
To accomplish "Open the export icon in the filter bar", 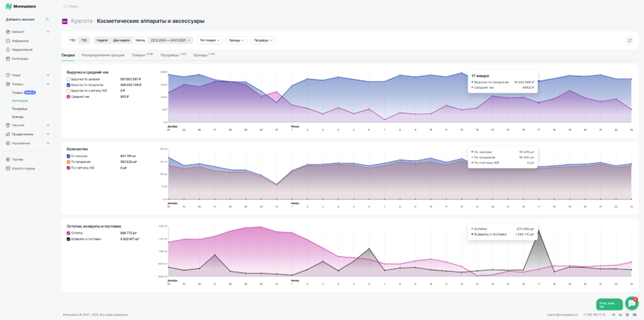I will [630, 40].
